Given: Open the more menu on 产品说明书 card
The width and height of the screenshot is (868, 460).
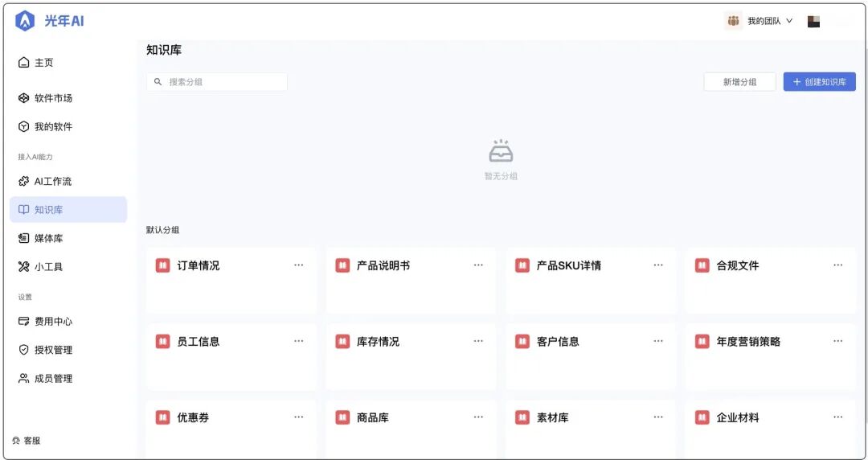Looking at the screenshot, I should pyautogui.click(x=478, y=265).
